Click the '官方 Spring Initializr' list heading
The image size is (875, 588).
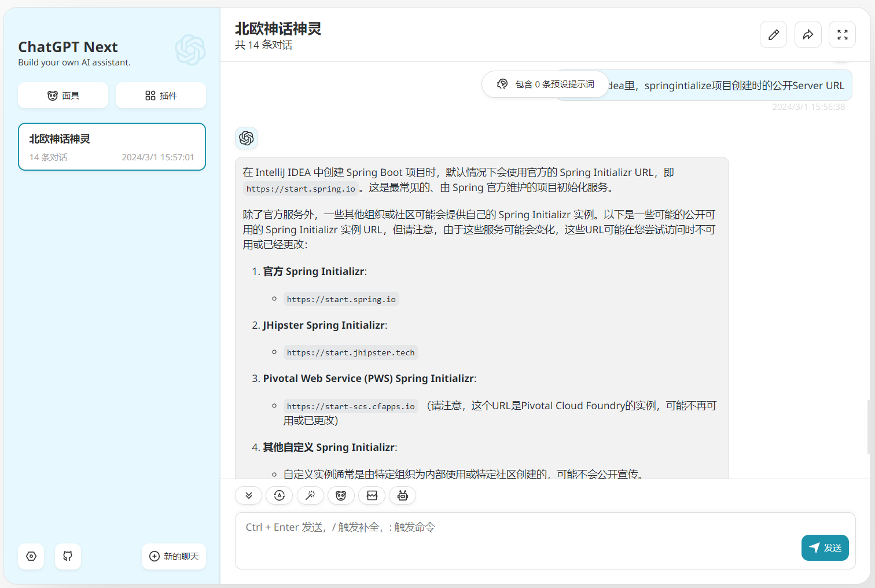(314, 271)
